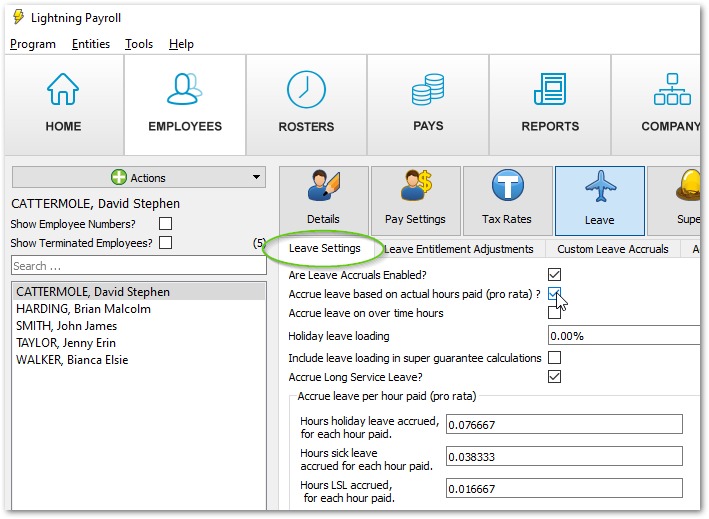This screenshot has height=519, width=709.
Task: Click the employee Search field
Action: point(139,266)
